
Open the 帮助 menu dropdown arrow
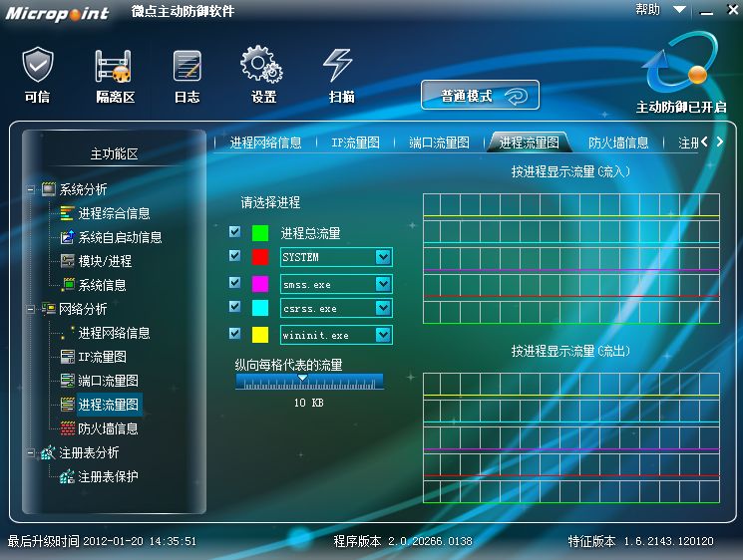[x=679, y=10]
